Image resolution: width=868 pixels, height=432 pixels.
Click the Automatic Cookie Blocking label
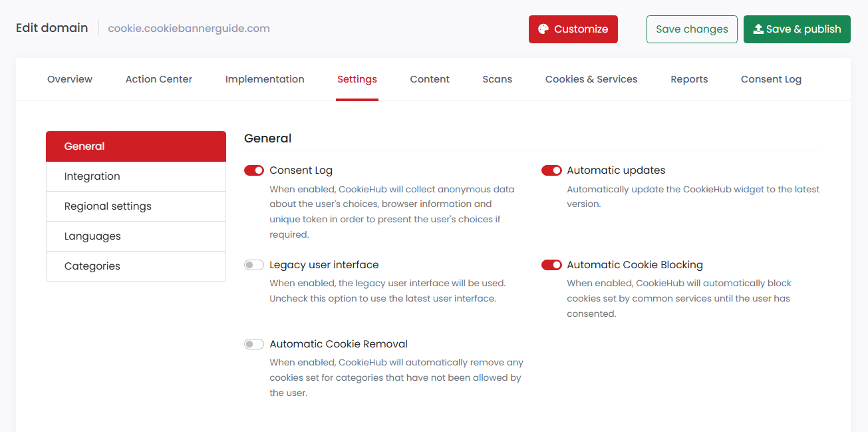click(635, 265)
